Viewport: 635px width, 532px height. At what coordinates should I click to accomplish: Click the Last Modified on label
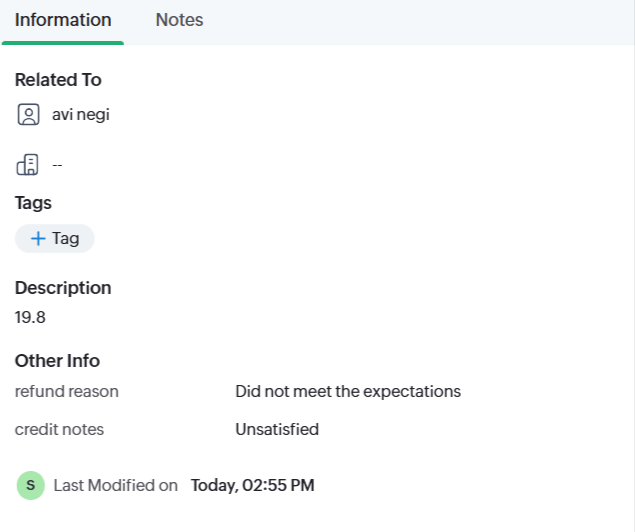click(x=116, y=486)
